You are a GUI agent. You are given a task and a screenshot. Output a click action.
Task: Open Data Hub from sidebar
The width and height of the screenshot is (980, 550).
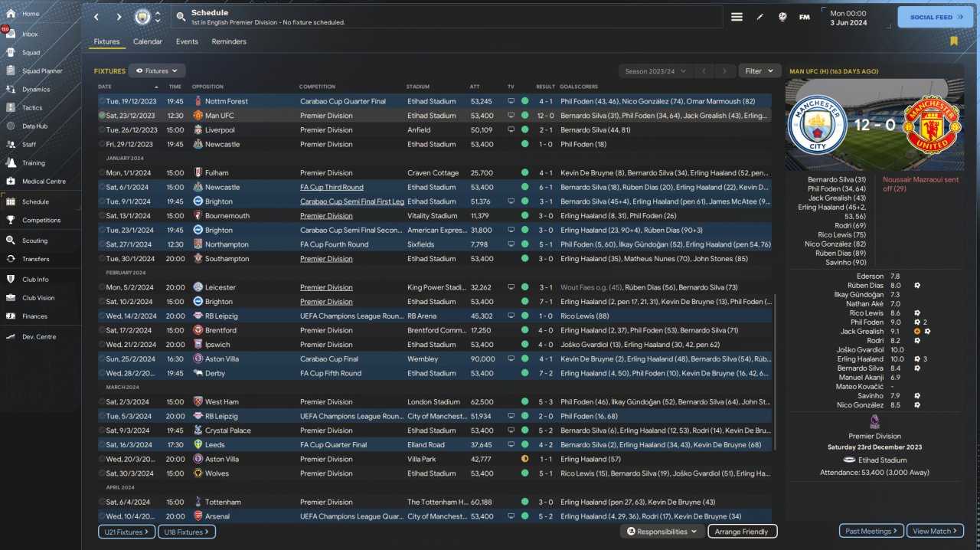click(x=34, y=126)
